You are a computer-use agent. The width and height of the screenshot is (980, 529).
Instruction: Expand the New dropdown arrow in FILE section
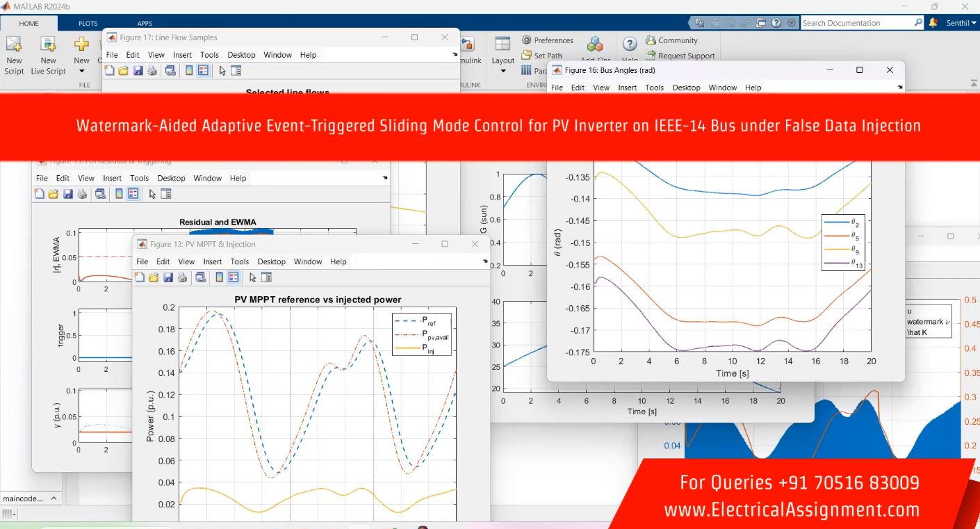pyautogui.click(x=81, y=71)
